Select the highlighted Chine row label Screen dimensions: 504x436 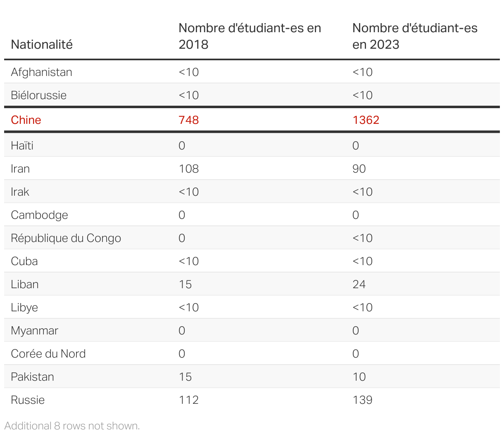[x=26, y=120]
